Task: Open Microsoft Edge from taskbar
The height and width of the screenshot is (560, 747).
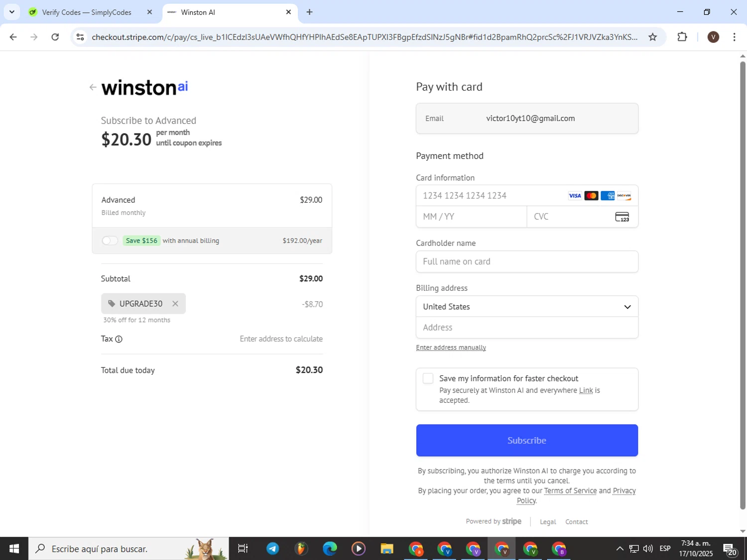Action: pos(330,549)
